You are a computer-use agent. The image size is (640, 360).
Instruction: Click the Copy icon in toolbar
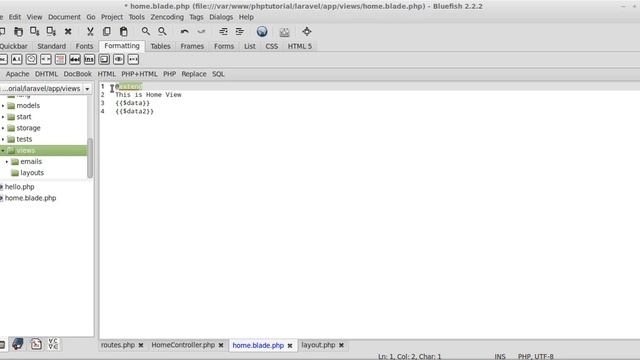[x=107, y=31]
